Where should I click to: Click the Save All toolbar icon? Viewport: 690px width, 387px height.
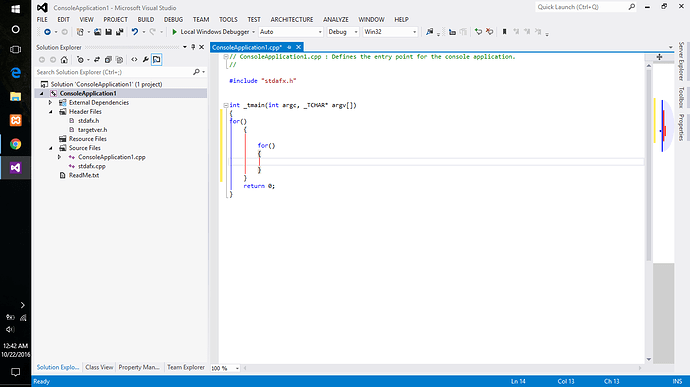coord(119,32)
